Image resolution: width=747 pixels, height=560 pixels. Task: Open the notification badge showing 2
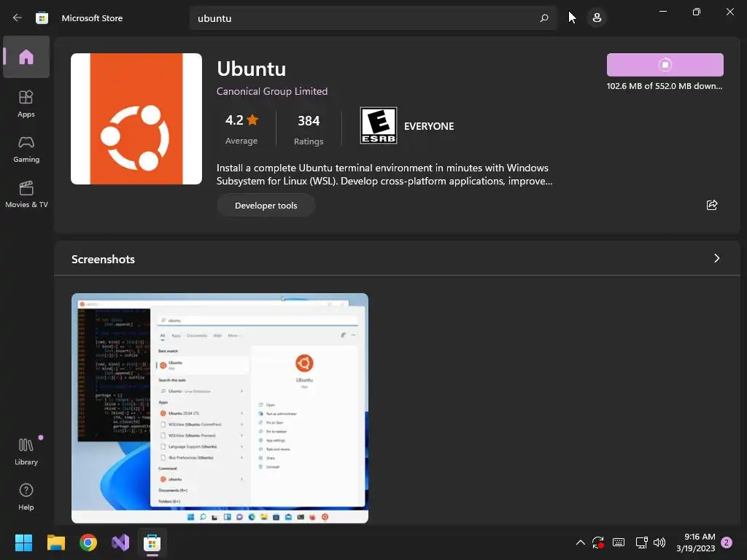click(727, 542)
